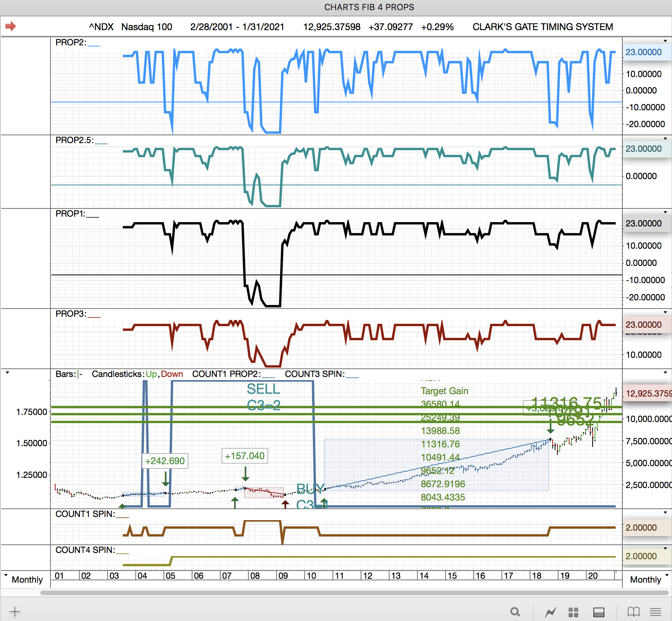The image size is (672, 621).
Task: Open price pane right-side menu triangle
Action: pos(665,373)
